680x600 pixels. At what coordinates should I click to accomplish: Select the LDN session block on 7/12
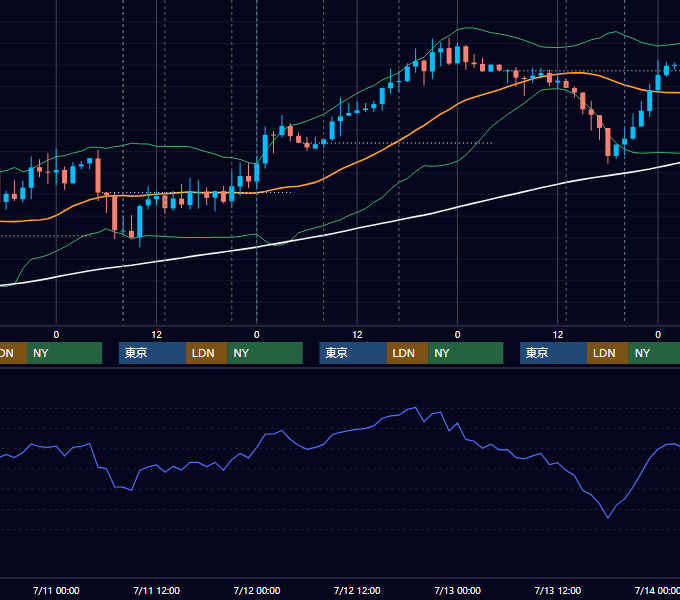tap(407, 353)
